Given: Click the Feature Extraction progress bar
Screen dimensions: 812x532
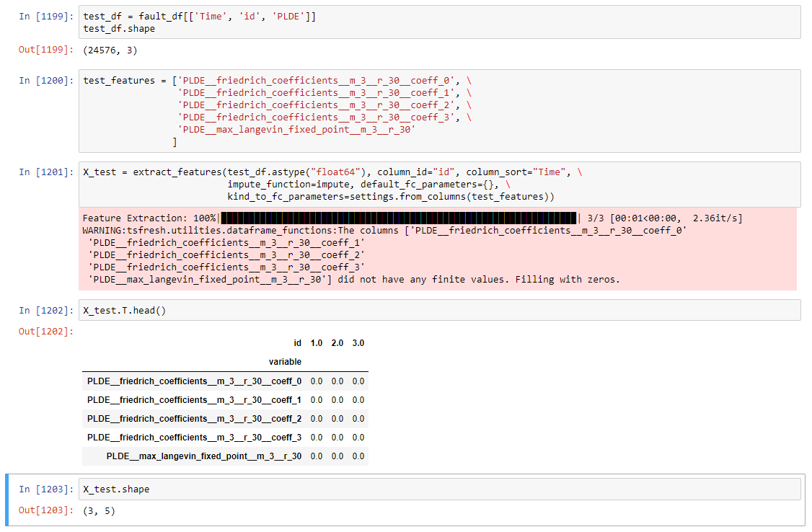Looking at the screenshot, I should tap(398, 218).
